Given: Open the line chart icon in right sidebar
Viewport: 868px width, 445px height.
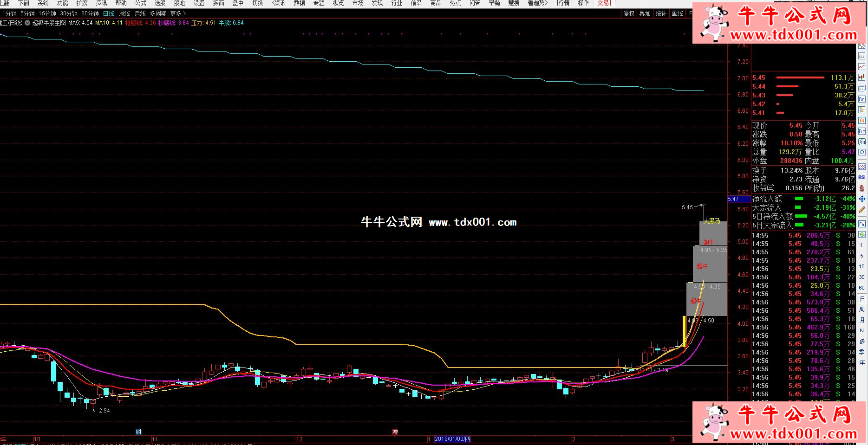Looking at the screenshot, I should coord(861,67).
